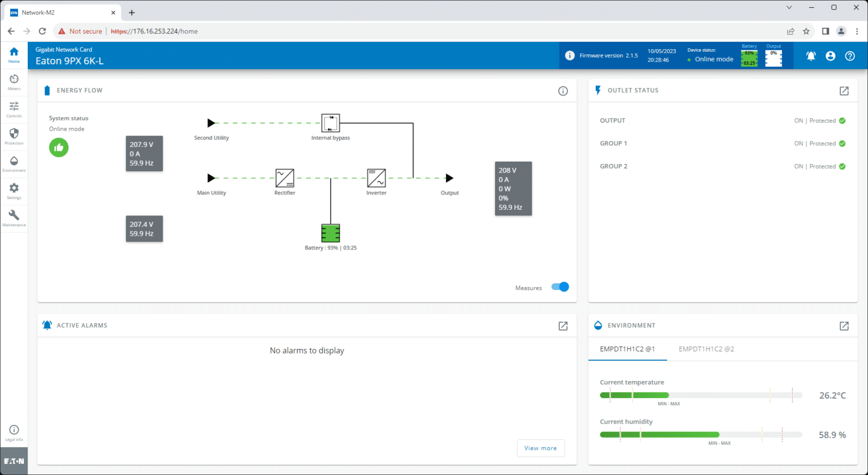This screenshot has width=868, height=475.
Task: Click the Online mode device status
Action: [x=714, y=59]
